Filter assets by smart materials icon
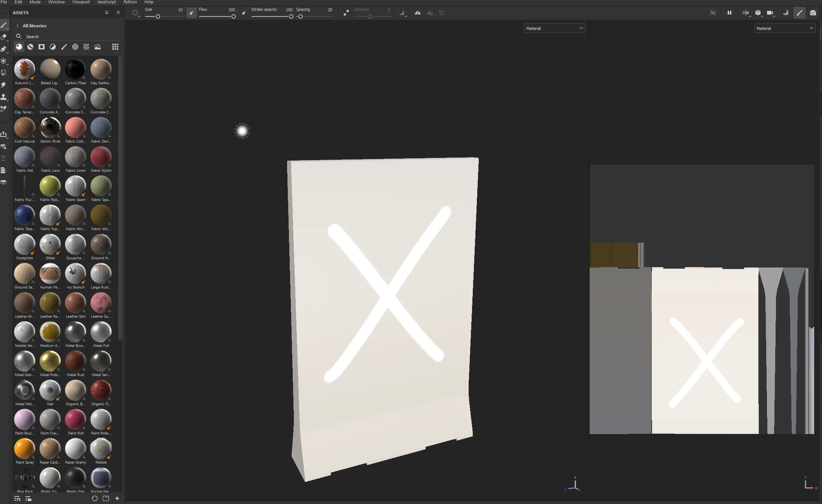 (30, 47)
